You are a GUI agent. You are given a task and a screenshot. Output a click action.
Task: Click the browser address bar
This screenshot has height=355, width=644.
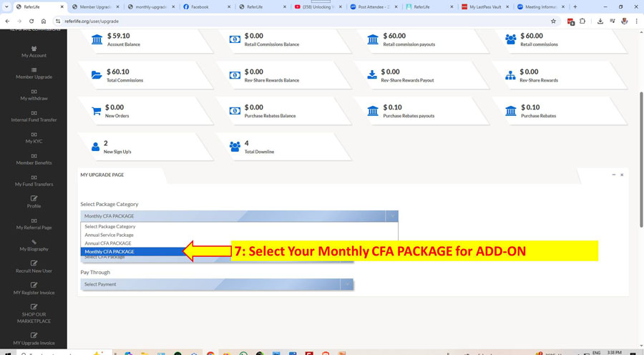(x=286, y=21)
